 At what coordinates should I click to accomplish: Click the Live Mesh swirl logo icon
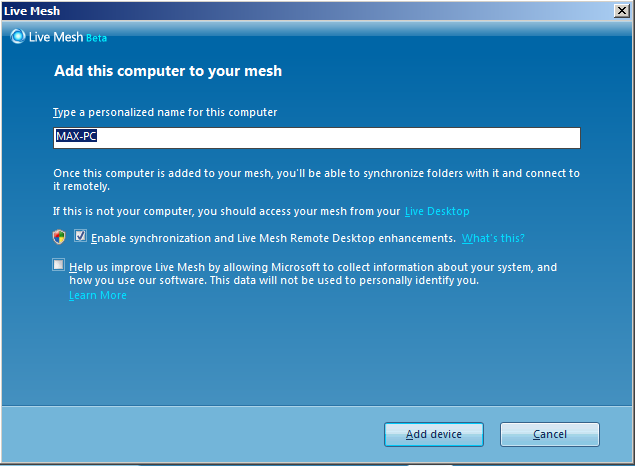point(17,36)
